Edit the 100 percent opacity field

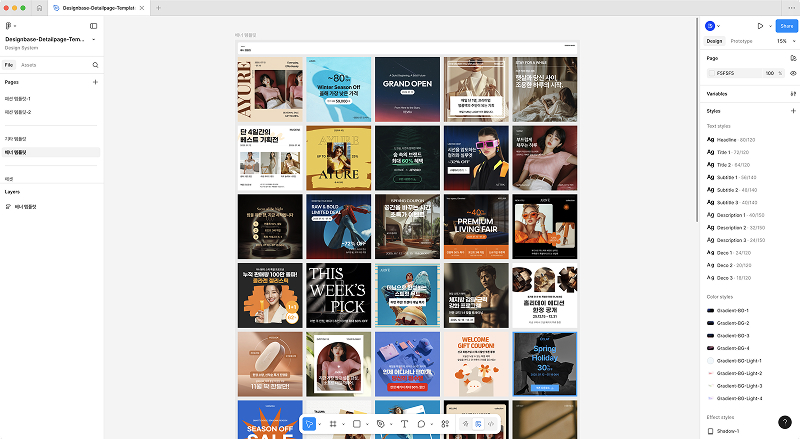[772, 73]
